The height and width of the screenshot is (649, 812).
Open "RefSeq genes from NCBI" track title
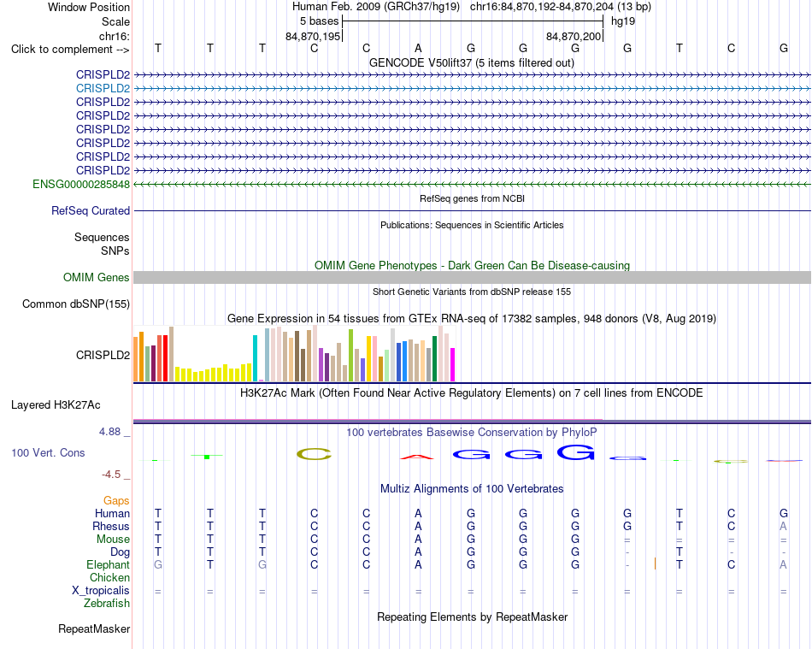coord(472,198)
